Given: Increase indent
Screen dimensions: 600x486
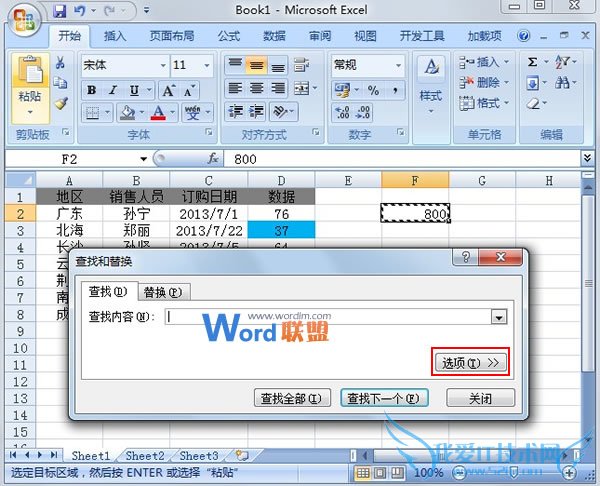Looking at the screenshot, I should [x=256, y=111].
